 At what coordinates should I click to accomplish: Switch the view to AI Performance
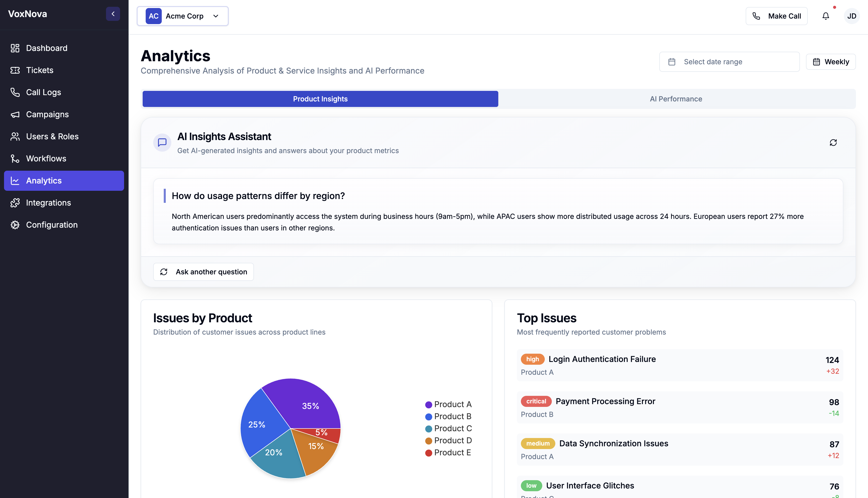(676, 99)
